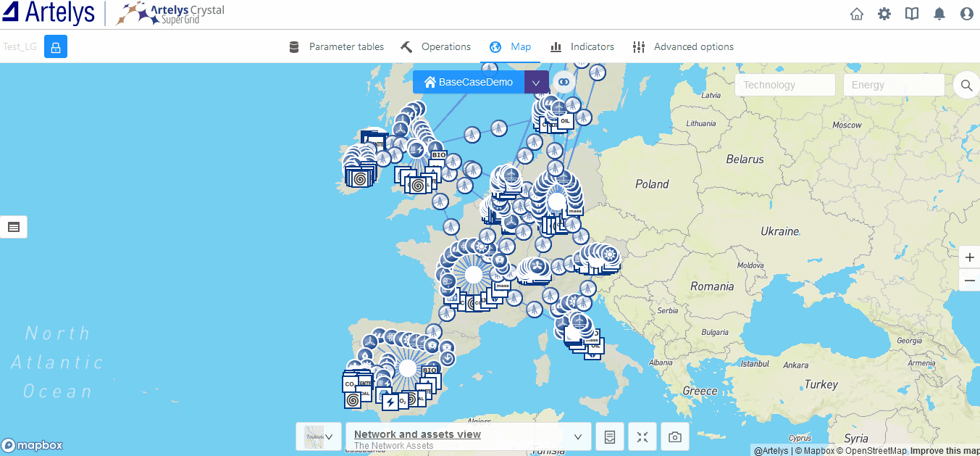
Task: Open the left side panel list icon
Action: pyautogui.click(x=14, y=227)
